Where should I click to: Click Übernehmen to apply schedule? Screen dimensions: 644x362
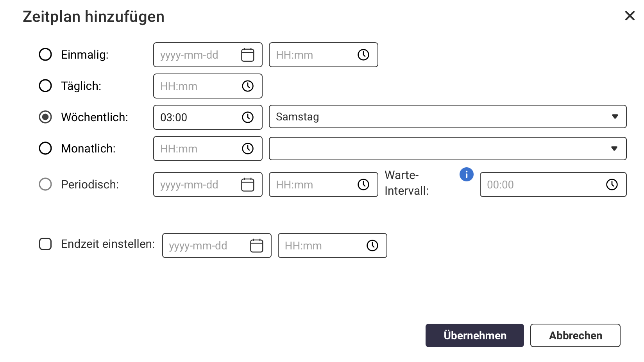[x=474, y=335]
